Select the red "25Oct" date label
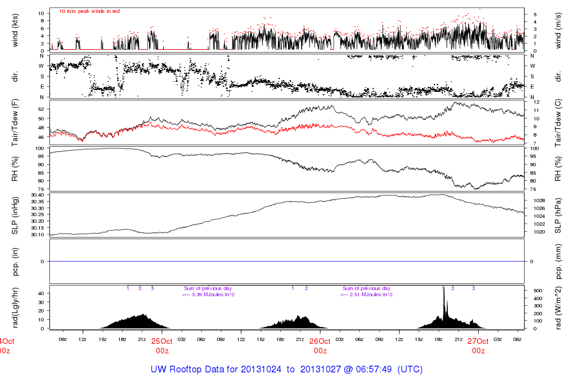The width and height of the screenshot is (574, 392). coord(162,341)
